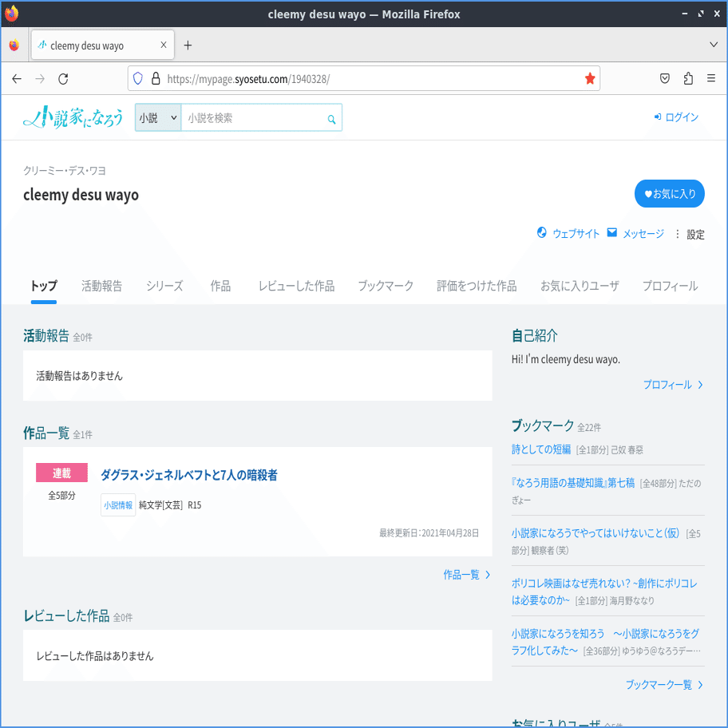Viewport: 728px width, 728px height.
Task: Click the text Hi! I'm cleemy desu wayo.
Action: pyautogui.click(x=565, y=359)
